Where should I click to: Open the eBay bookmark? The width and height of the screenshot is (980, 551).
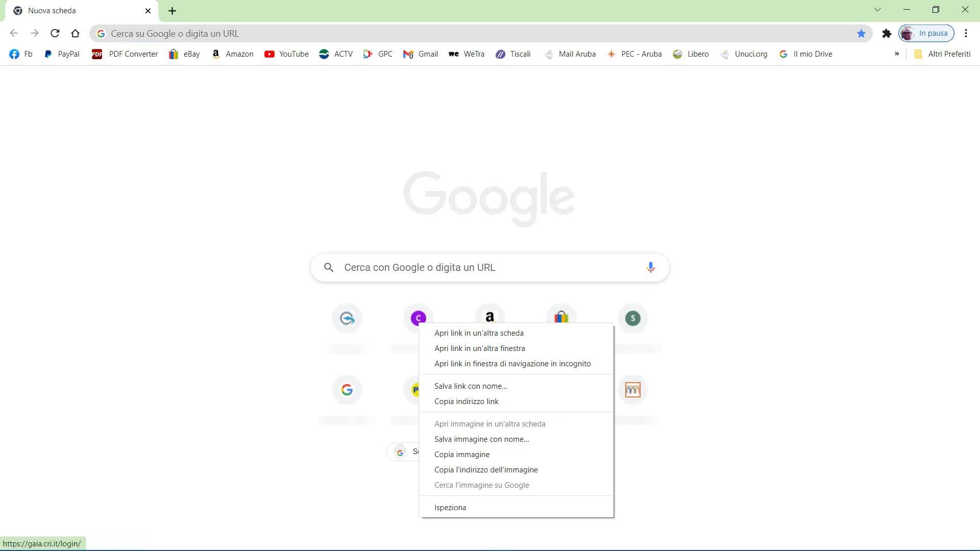pos(184,54)
